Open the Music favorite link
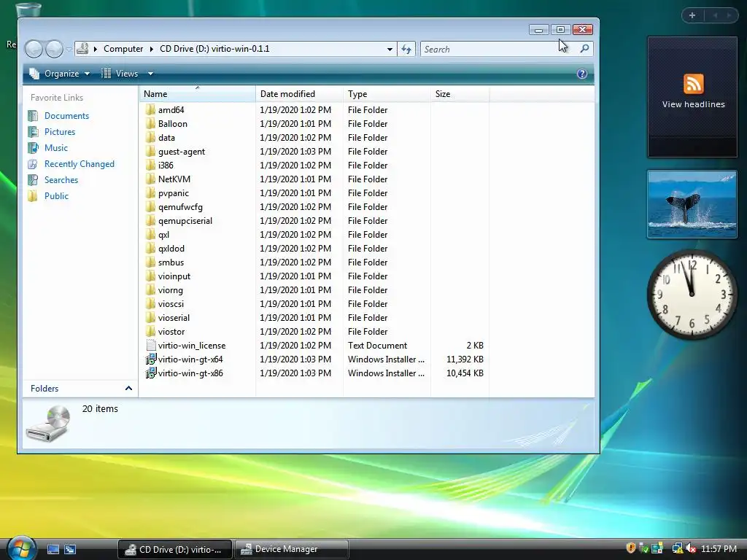This screenshot has height=560, width=747. pyautogui.click(x=56, y=148)
